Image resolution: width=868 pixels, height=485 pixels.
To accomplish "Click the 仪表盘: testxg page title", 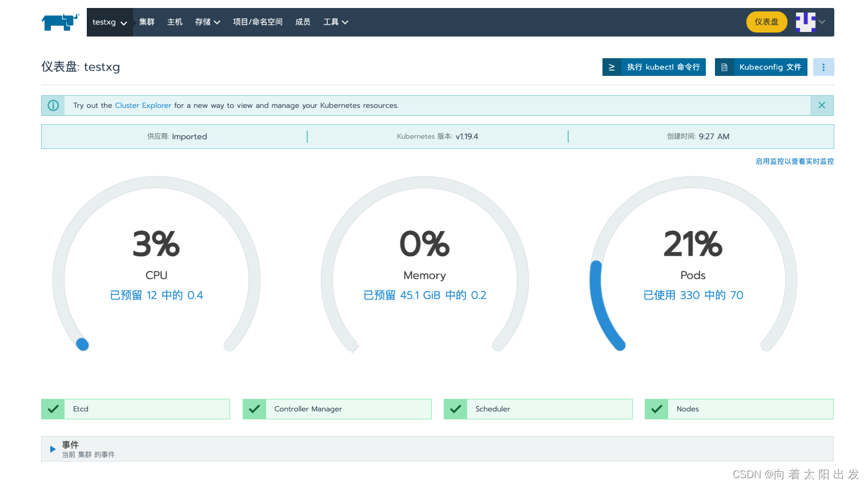I will [81, 67].
